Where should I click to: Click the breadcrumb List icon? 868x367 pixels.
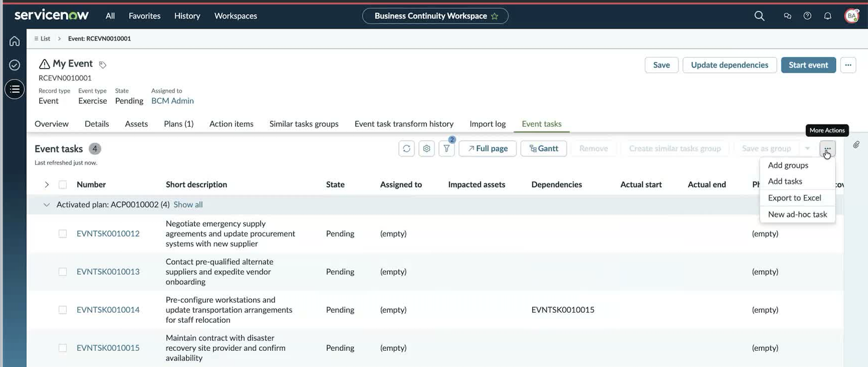coord(36,38)
